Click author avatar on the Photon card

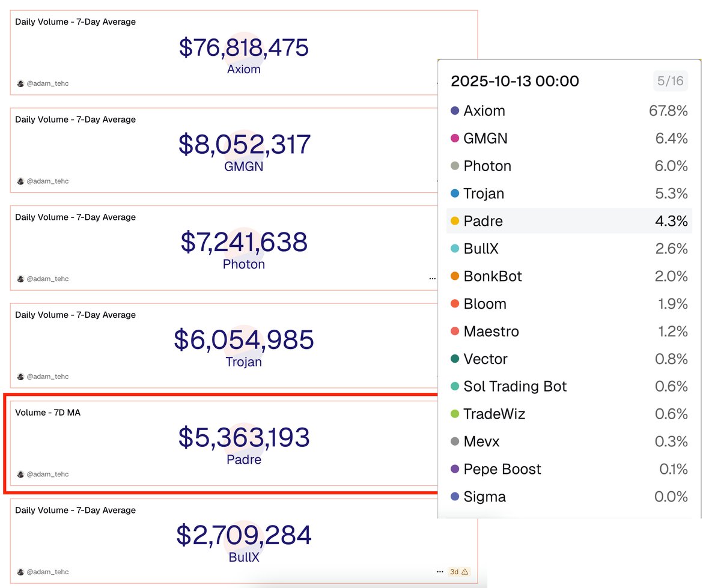coord(20,279)
